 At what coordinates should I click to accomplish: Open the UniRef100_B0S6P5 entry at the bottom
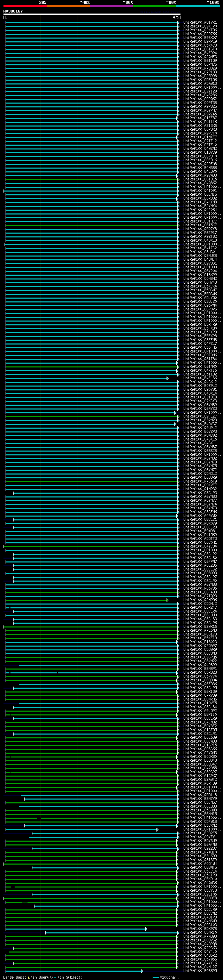coord(200,971)
